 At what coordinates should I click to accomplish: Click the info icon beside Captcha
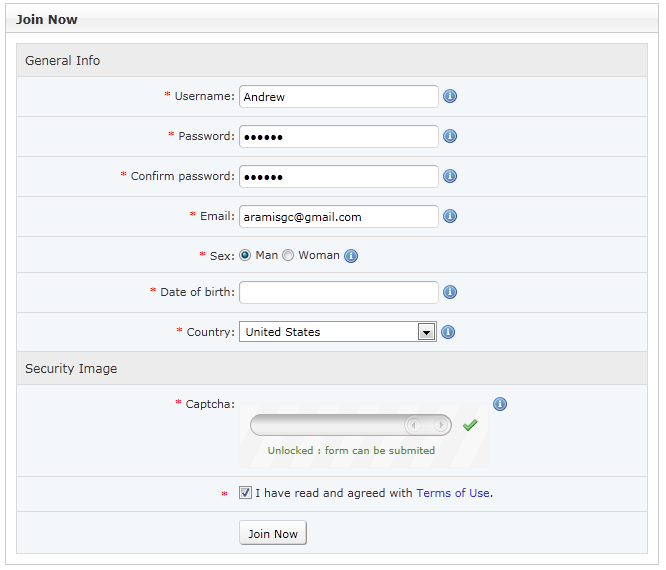click(500, 404)
